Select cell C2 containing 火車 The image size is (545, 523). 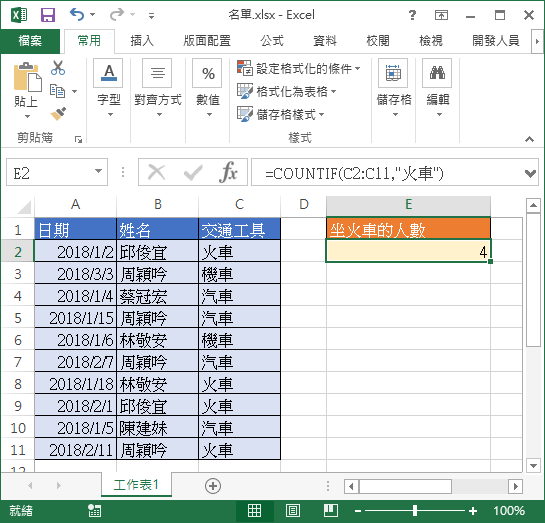[239, 252]
